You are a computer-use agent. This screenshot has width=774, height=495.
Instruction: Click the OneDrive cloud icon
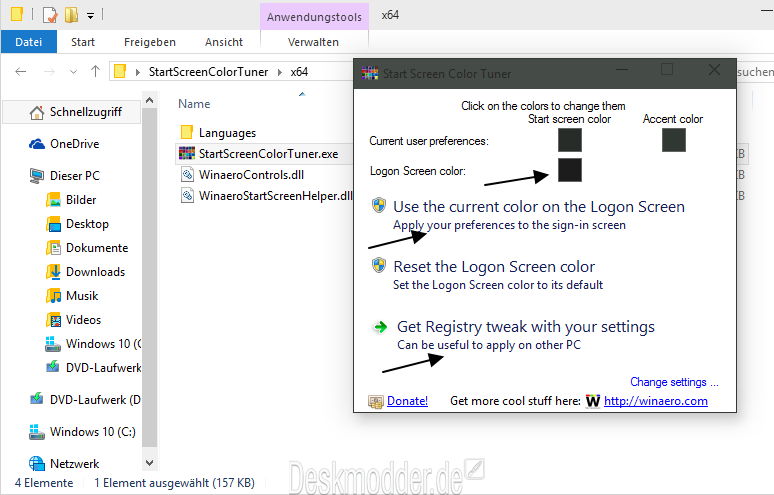(37, 144)
